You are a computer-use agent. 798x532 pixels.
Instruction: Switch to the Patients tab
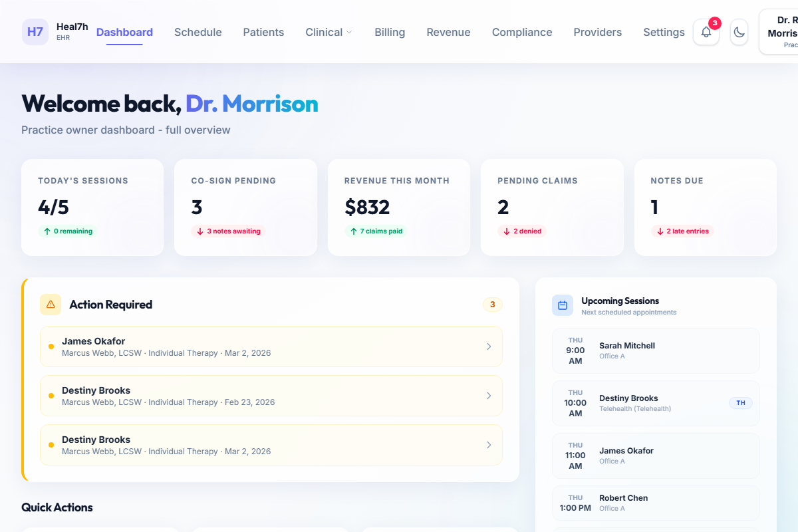point(263,32)
